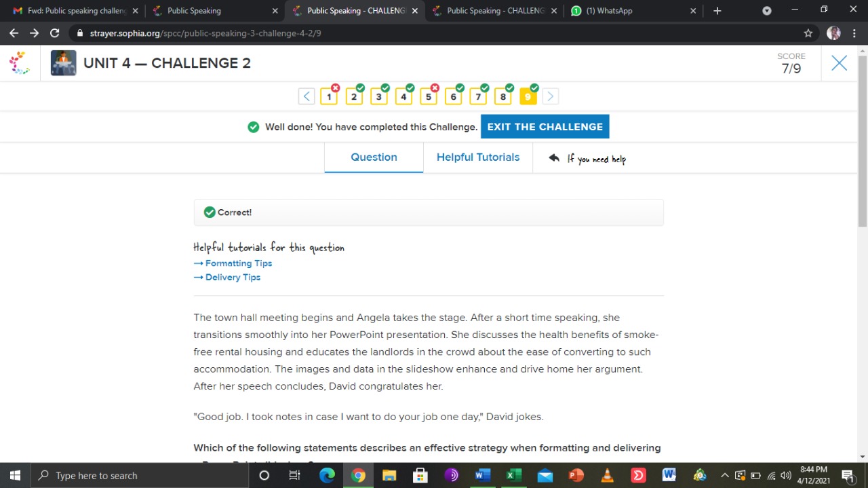Viewport: 868px width, 488px height.
Task: Go to next question using right chevron
Action: click(550, 96)
